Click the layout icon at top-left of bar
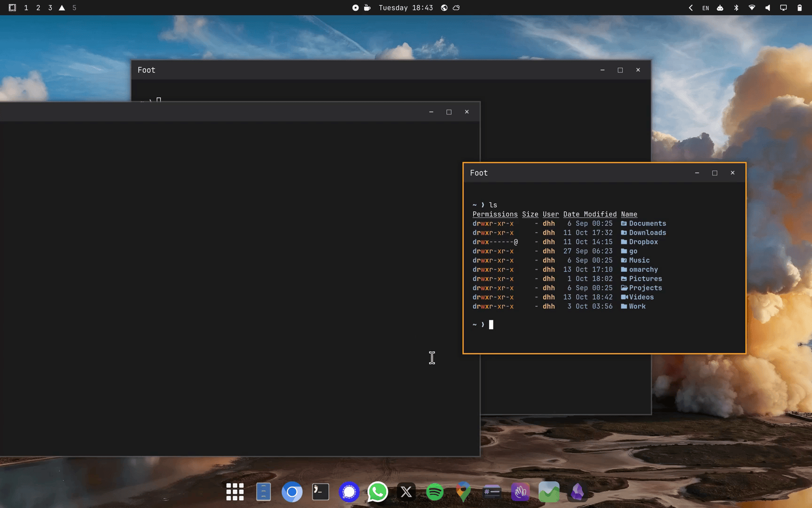 [x=12, y=8]
